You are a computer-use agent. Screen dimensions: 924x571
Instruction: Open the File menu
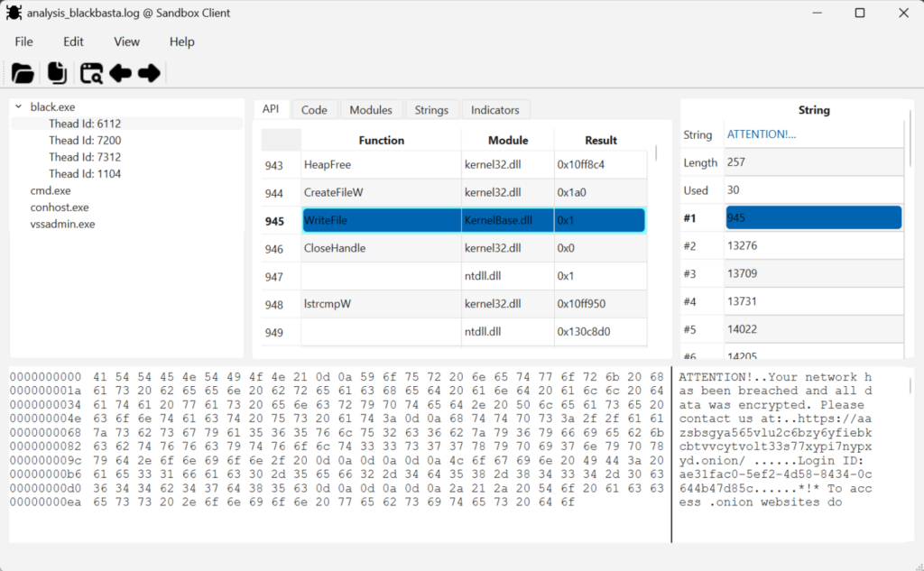point(23,41)
